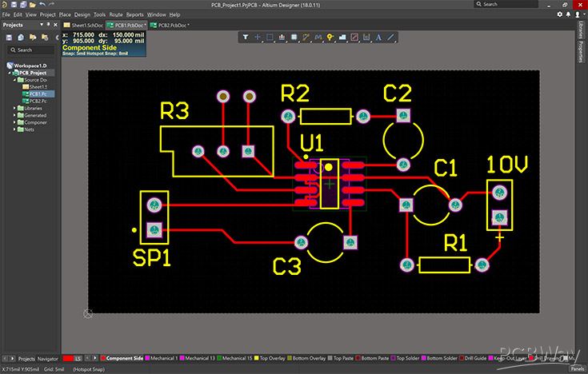588x374 pixels.
Task: Expand the Nets folder
Action: coord(14,129)
